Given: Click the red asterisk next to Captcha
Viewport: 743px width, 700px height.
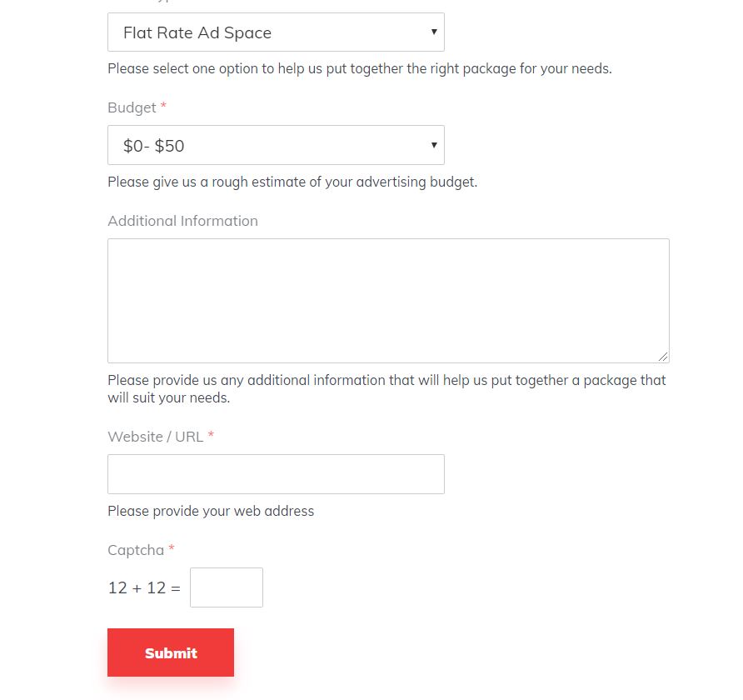Looking at the screenshot, I should pos(172,547).
